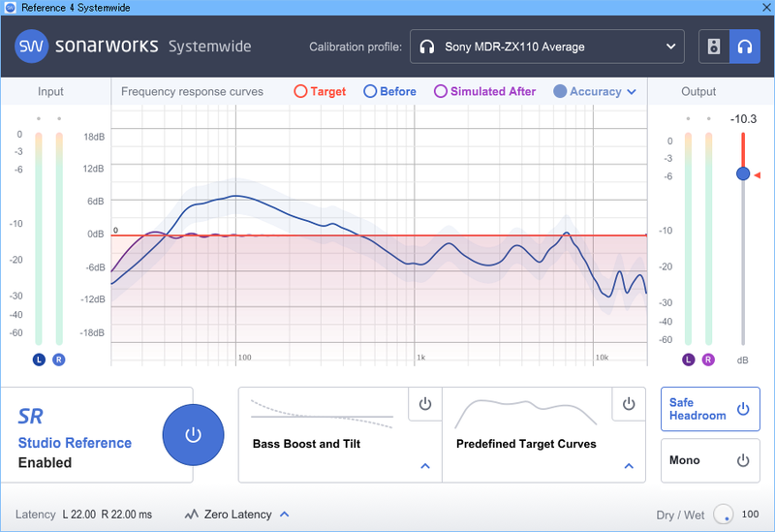This screenshot has width=775, height=532.
Task: Toggle Target curve visibility
Action: coord(320,91)
